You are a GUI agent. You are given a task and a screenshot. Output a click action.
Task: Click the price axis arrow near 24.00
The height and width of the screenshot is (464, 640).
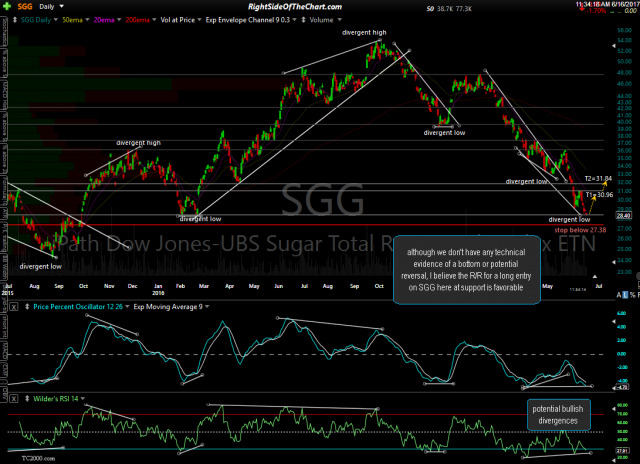(x=613, y=262)
